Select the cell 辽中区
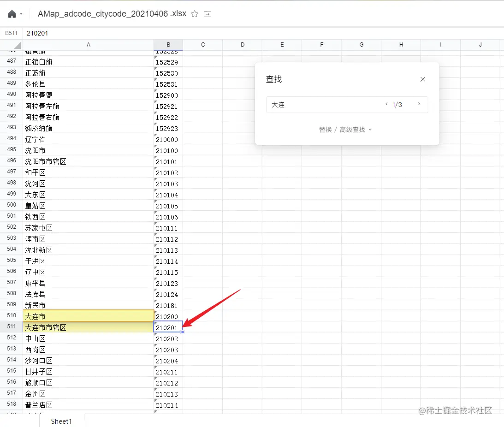The width and height of the screenshot is (504, 427). pyautogui.click(x=89, y=272)
